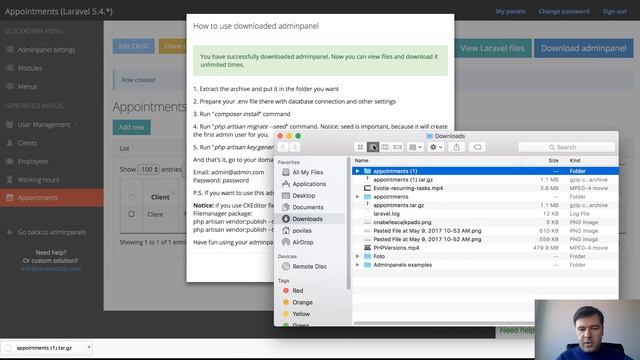The height and width of the screenshot is (360, 640).
Task: Click Download adminpanel button
Action: point(584,48)
